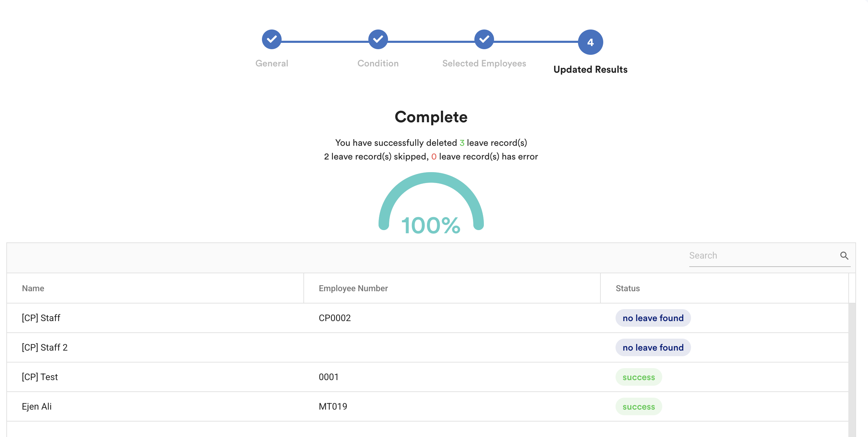Select the Updated Results step label
Image resolution: width=868 pixels, height=437 pixels.
coord(590,70)
